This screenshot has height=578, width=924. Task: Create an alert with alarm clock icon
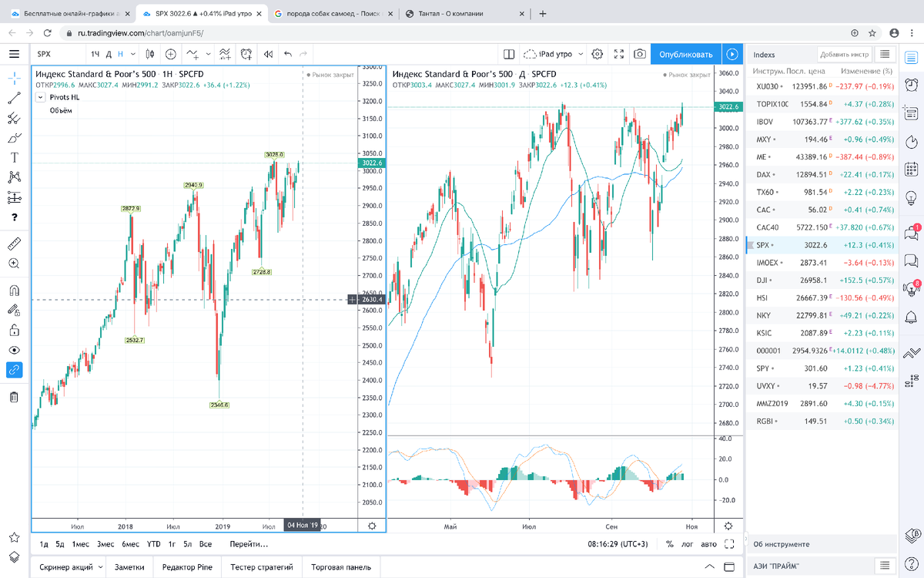(x=246, y=54)
